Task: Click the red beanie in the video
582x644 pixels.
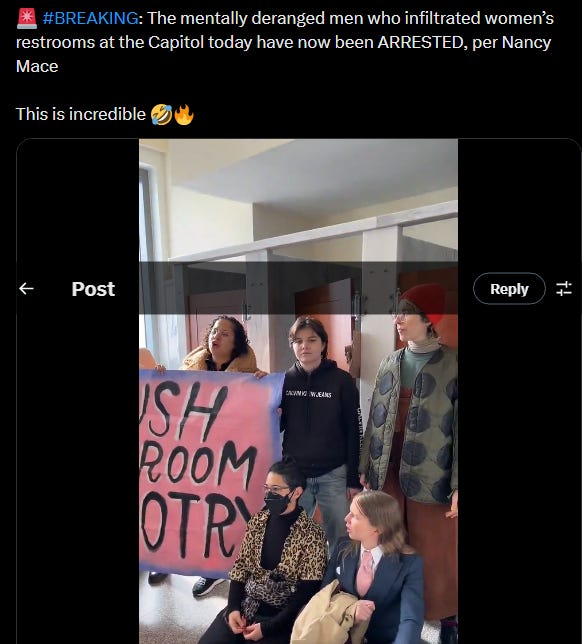Action: pos(424,301)
